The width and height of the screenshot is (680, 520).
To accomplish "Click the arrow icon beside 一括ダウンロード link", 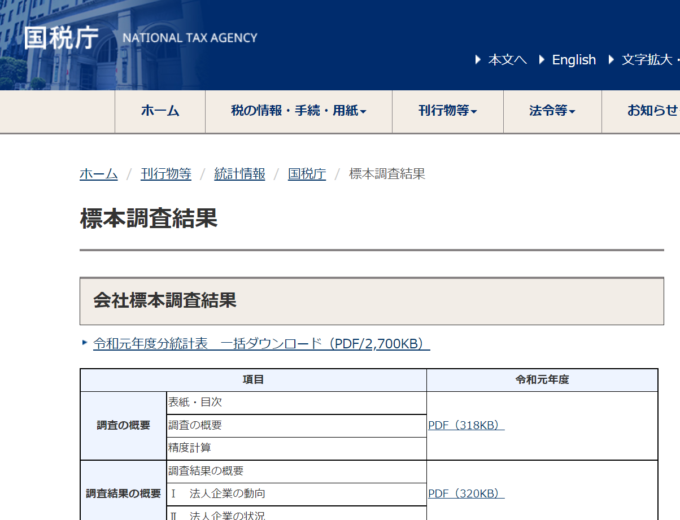I will click(x=85, y=343).
